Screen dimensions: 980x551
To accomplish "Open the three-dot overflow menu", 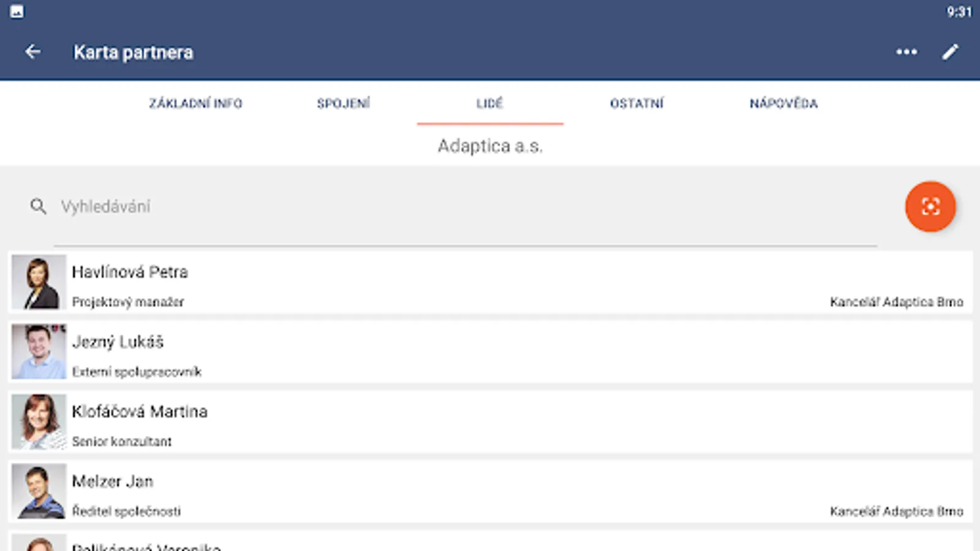I will tap(907, 52).
